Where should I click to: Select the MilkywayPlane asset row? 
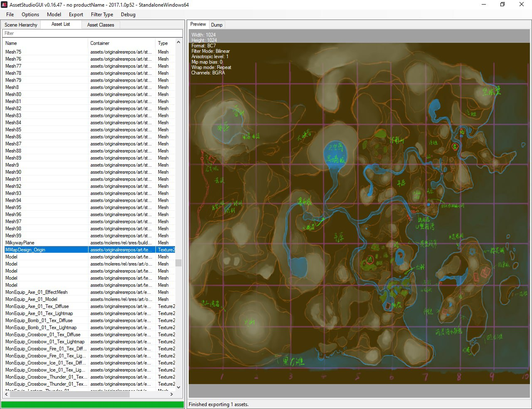coord(20,243)
